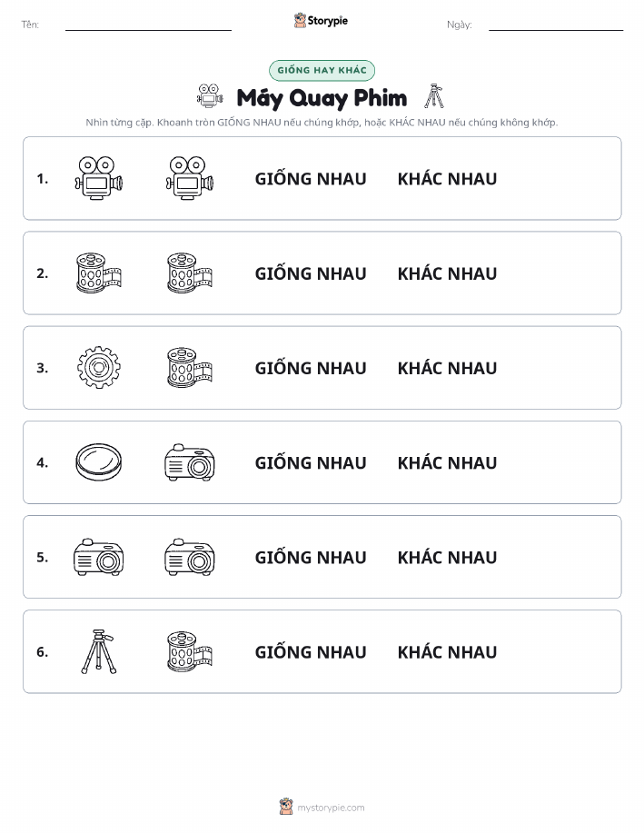Choose KHÁC NHAU for question 6
Image resolution: width=644 pixels, height=833 pixels.
tap(448, 652)
